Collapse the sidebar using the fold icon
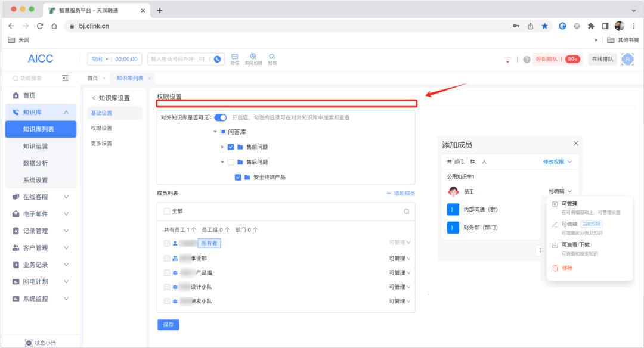This screenshot has height=348, width=644. coord(66,78)
